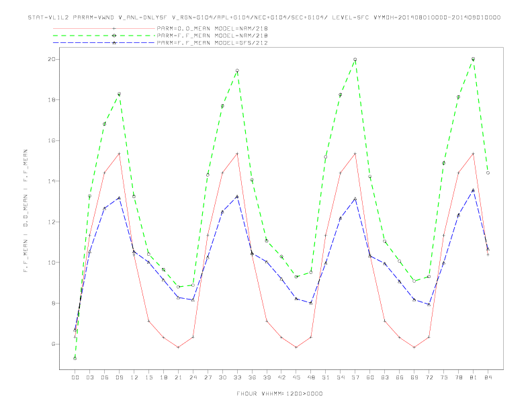Click x-axis tick label 27
This screenshot has width=532, height=411.
pyautogui.click(x=208, y=377)
